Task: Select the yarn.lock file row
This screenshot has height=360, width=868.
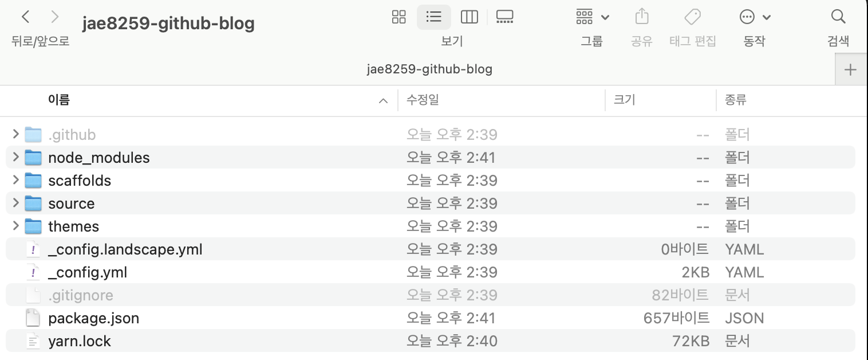Action: click(431, 341)
